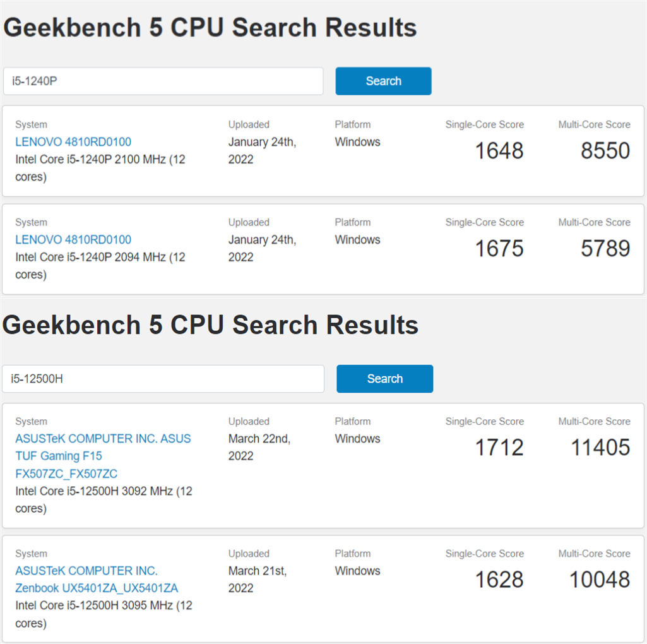Click Windows platform in the 10048 score row
Image resolution: width=647 pixels, height=644 pixels.
click(x=357, y=571)
